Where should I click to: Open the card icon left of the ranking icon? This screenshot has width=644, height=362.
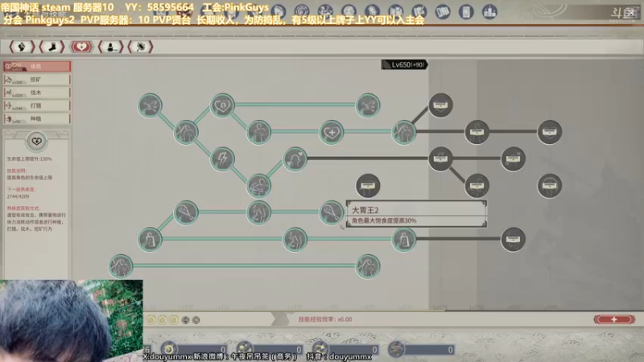(466, 11)
